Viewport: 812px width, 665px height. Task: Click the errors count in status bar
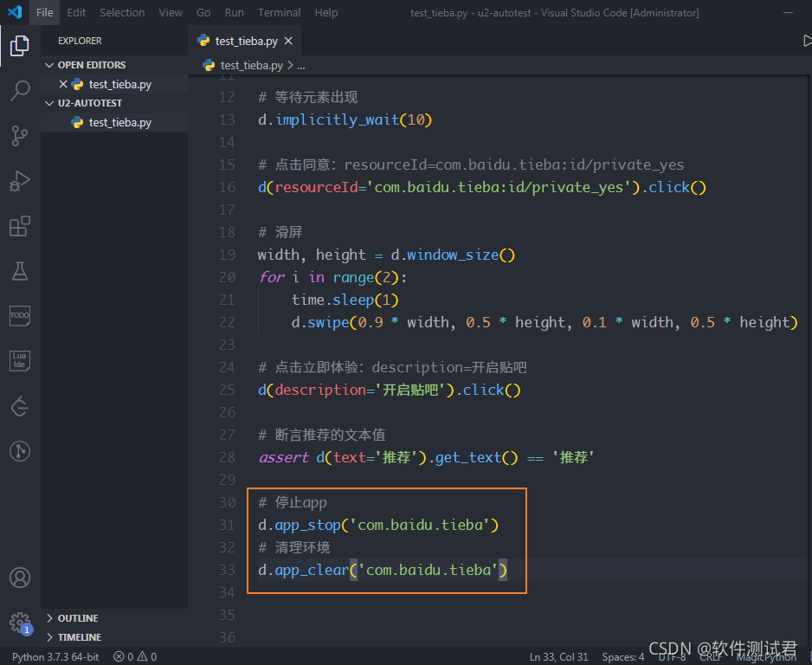(x=124, y=656)
